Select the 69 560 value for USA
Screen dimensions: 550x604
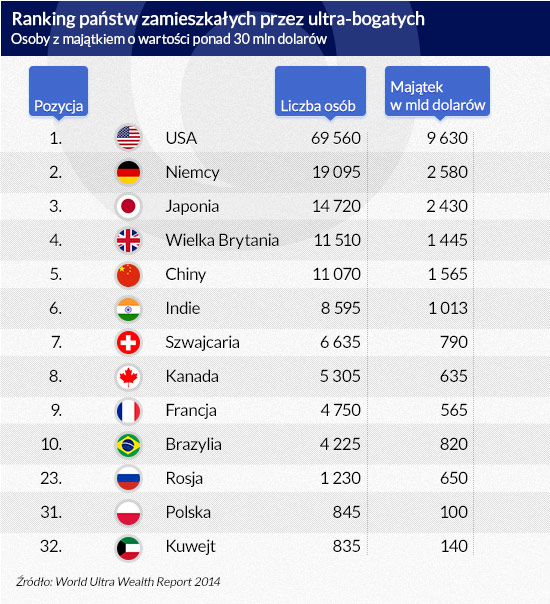click(336, 138)
